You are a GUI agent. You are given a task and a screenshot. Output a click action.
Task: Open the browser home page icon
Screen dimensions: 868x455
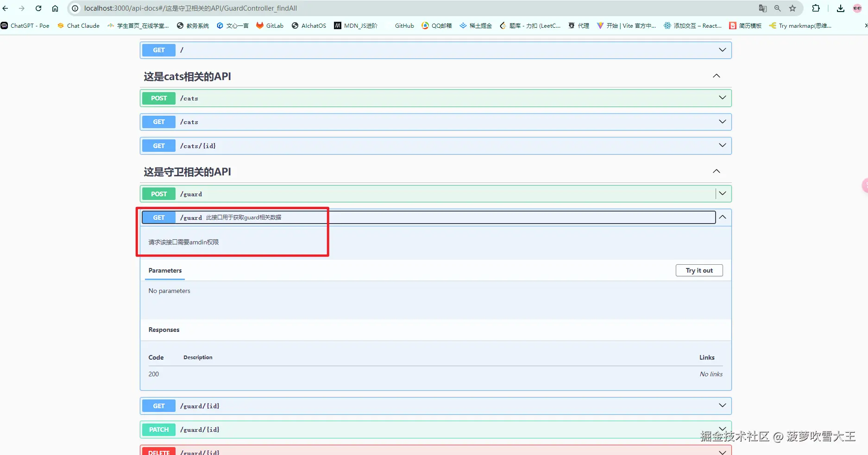[x=55, y=8]
